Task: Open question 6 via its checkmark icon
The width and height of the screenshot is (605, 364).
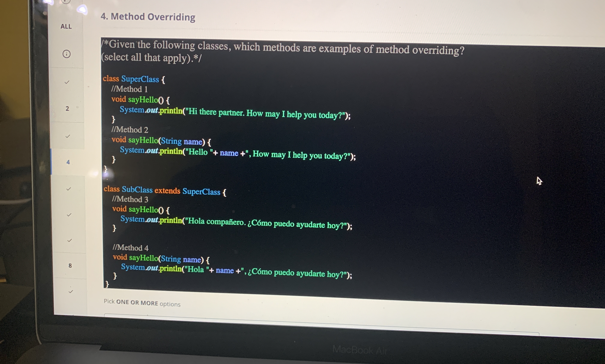Action: point(69,215)
